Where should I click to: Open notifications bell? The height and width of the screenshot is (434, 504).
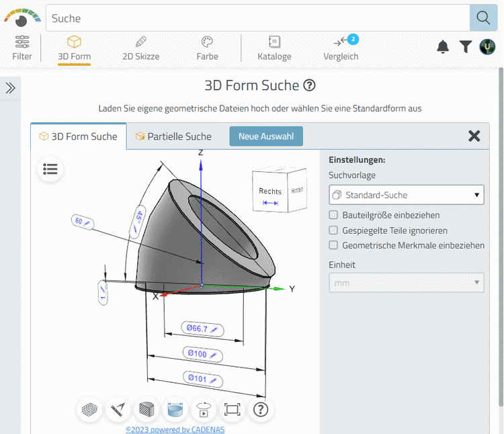point(443,47)
